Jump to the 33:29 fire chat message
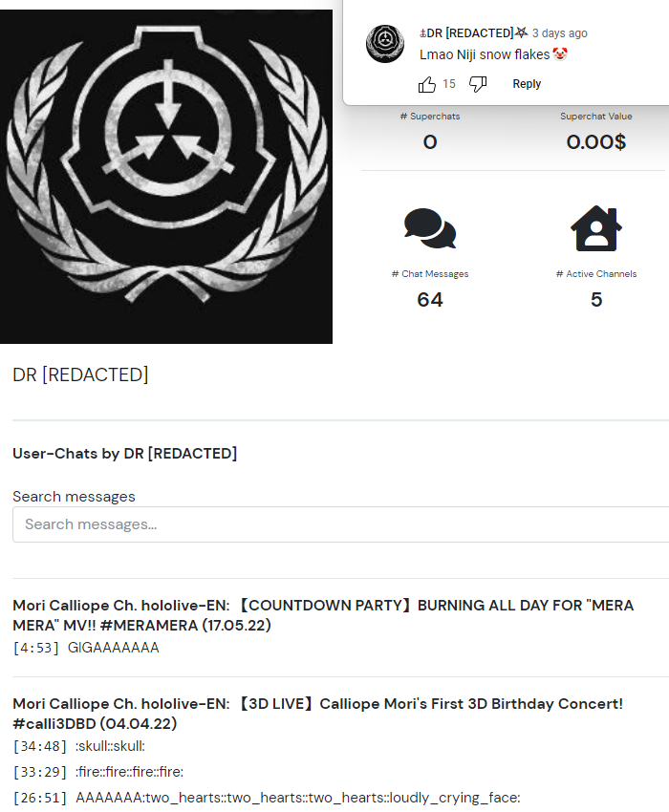The image size is (669, 812). coord(97,772)
